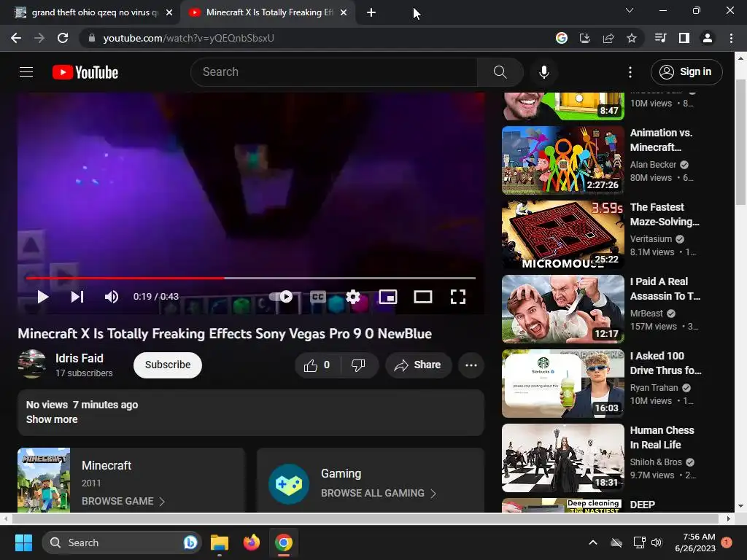The width and height of the screenshot is (747, 560).
Task: Open the Alan Becker channel text
Action: [653, 164]
